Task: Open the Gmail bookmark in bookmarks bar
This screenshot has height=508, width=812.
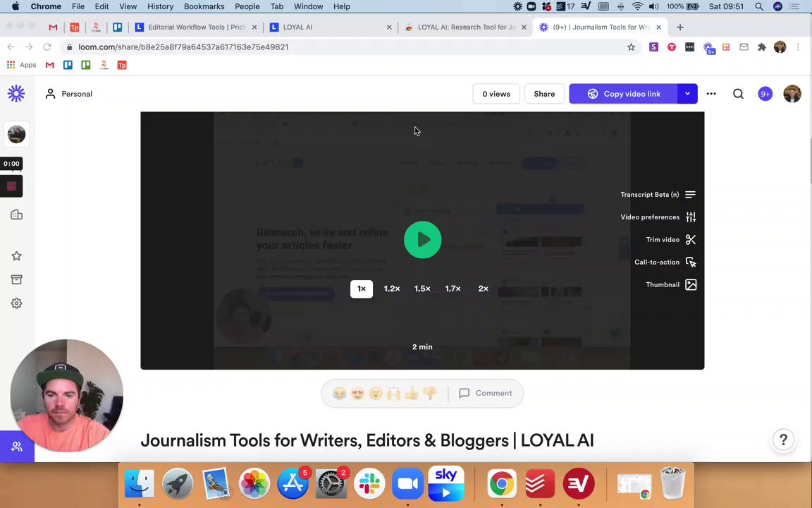Action: tap(50, 65)
